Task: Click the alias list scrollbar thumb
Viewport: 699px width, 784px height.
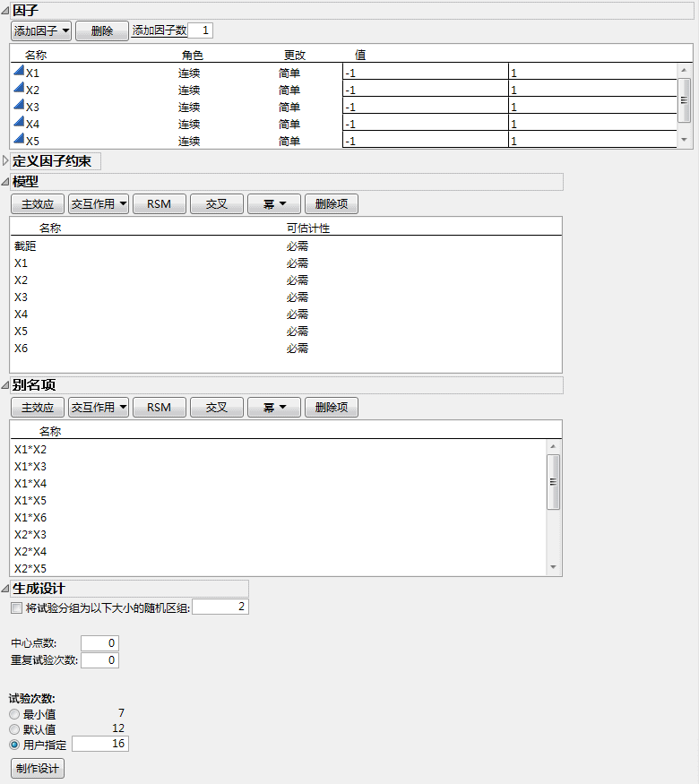Action: point(553,482)
